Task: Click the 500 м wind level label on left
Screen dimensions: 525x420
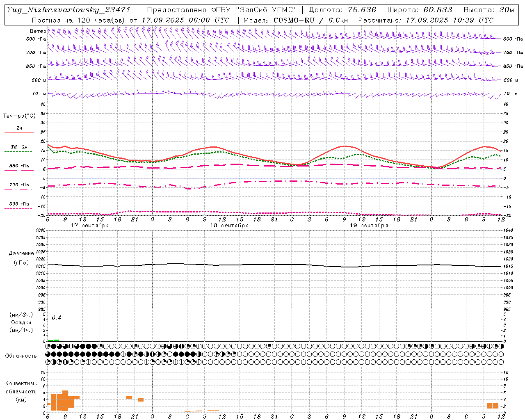Action: tap(39, 80)
